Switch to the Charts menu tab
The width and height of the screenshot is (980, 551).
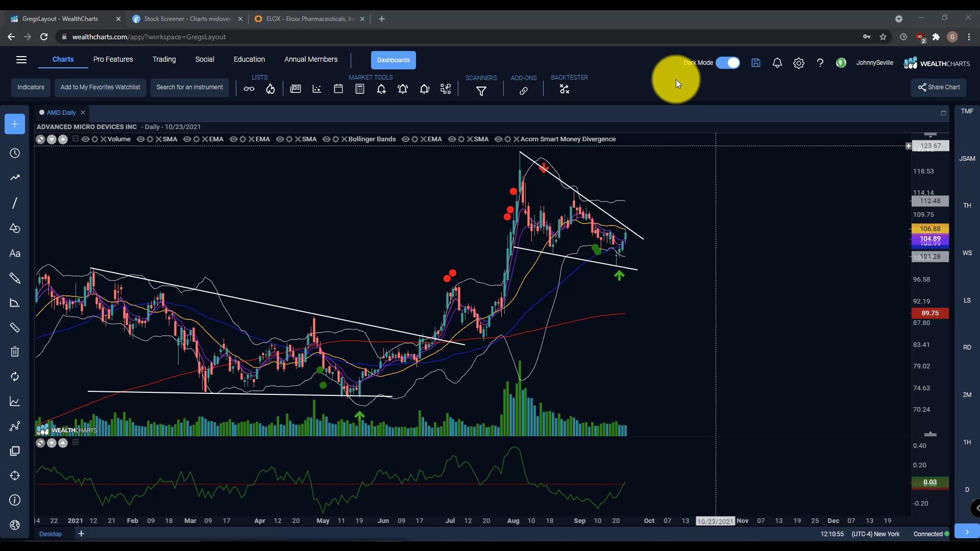click(x=63, y=60)
